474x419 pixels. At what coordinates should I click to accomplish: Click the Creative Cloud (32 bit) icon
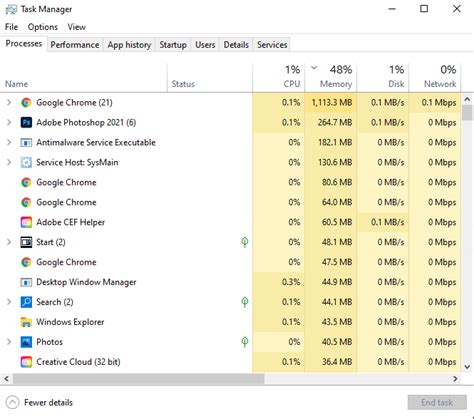tap(26, 362)
